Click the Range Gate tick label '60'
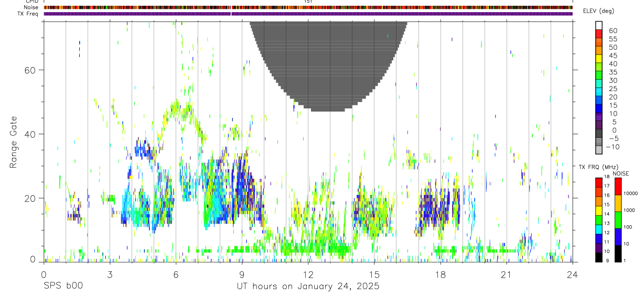Screen dimensions: 644x297 pos(30,70)
